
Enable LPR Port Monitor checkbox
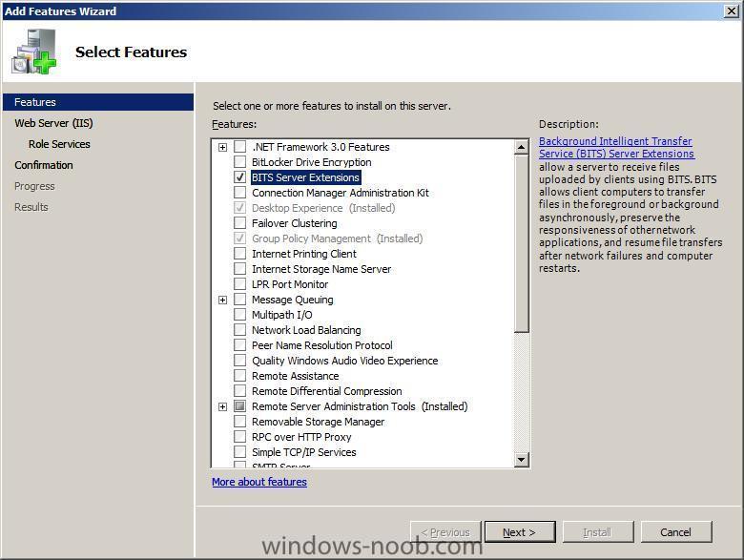240,284
